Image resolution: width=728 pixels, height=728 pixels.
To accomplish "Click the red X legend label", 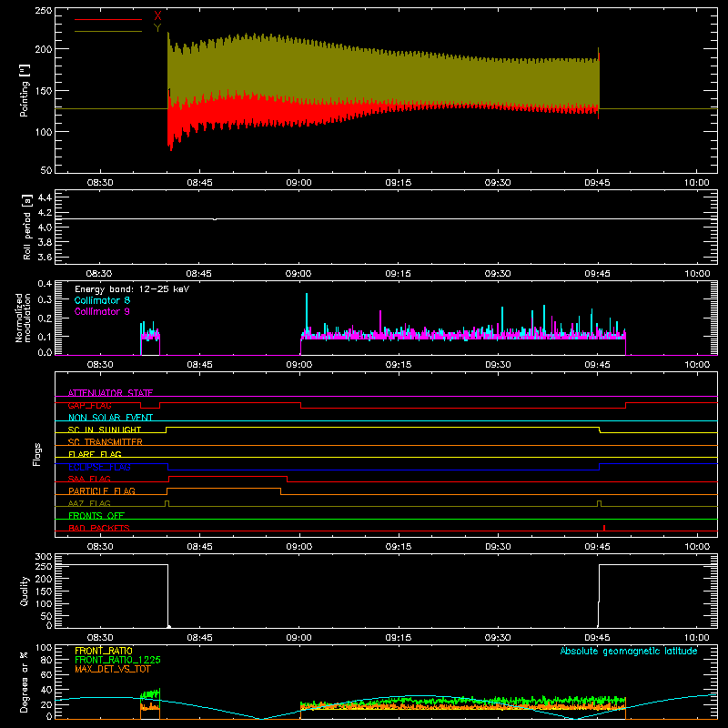I will tap(157, 16).
